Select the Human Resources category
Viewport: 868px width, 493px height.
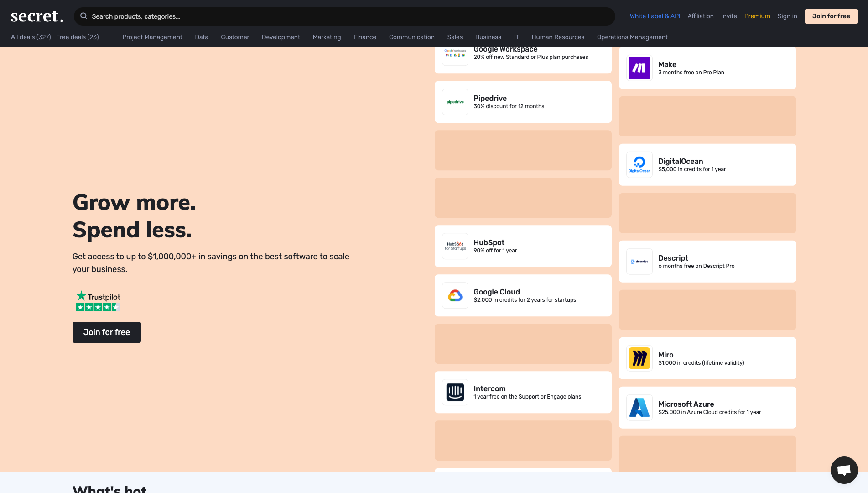[557, 37]
